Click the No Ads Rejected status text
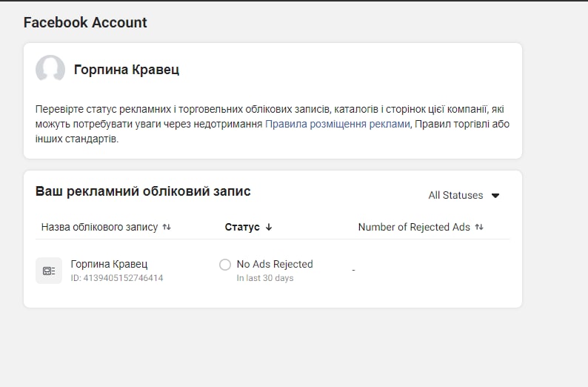The height and width of the screenshot is (387, 588). coord(275,264)
